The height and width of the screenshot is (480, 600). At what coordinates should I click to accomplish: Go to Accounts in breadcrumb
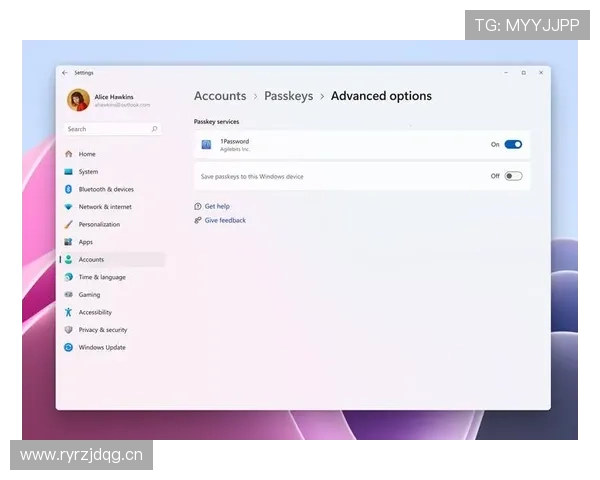point(220,96)
